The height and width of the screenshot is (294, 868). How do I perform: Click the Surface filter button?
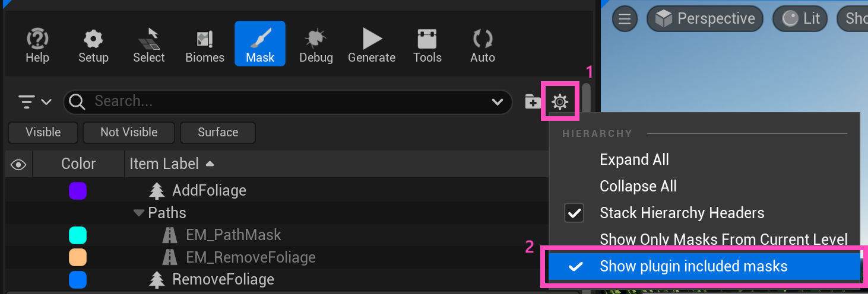[x=218, y=132]
